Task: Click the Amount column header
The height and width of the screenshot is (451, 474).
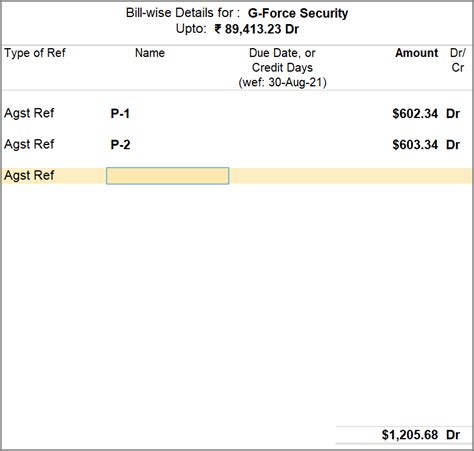Action: coord(417,53)
